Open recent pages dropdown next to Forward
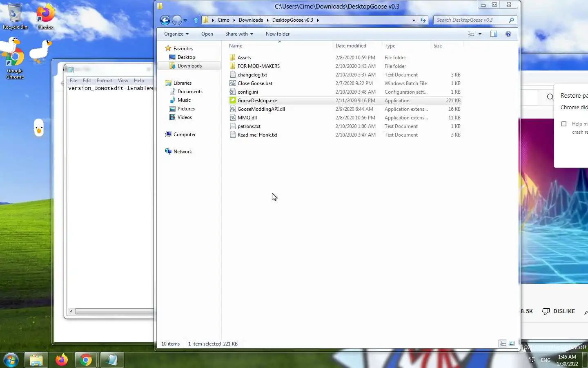 click(x=185, y=20)
